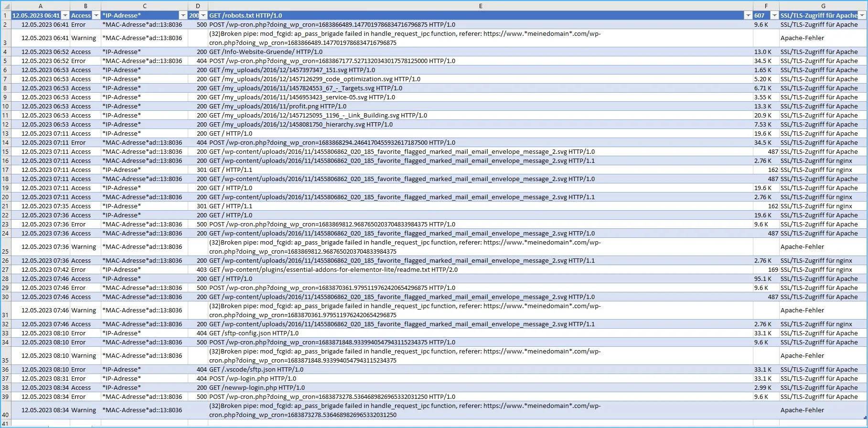
Task: Open filter dropdown of SSL/TLS-Zugriff column header
Action: click(862, 16)
